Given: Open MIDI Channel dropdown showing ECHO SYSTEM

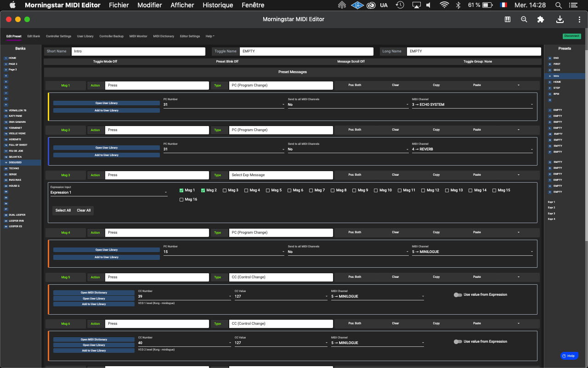Looking at the screenshot, I should click(472, 104).
